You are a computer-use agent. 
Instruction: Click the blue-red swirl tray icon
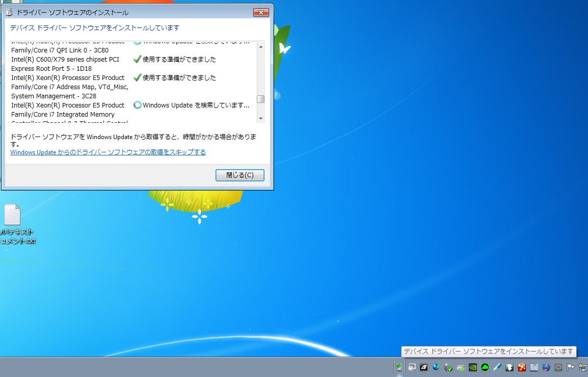coord(546,367)
